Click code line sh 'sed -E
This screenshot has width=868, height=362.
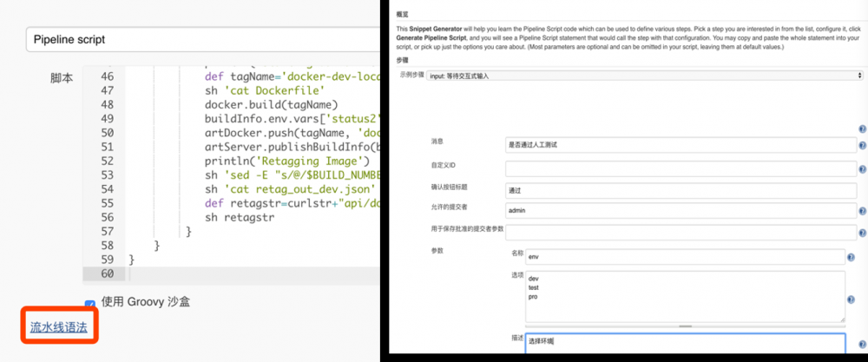coord(293,174)
